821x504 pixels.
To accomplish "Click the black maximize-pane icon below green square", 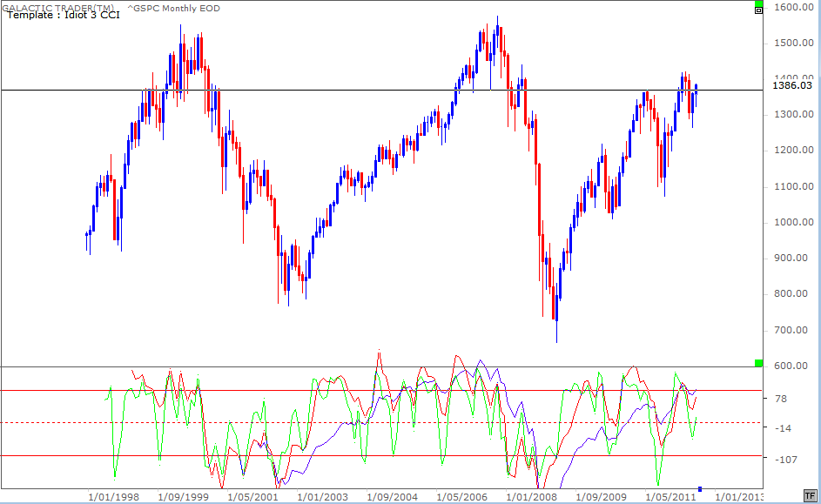I will pos(758,10).
